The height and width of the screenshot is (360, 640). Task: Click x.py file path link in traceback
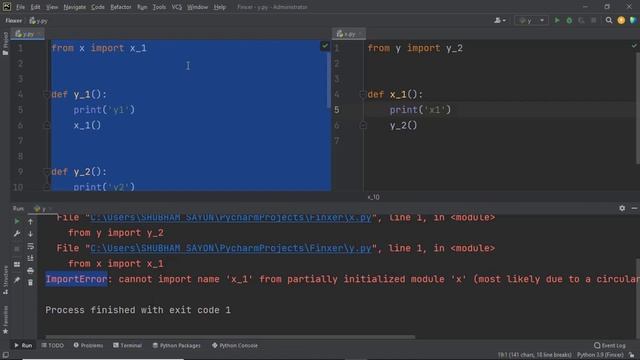pos(231,217)
